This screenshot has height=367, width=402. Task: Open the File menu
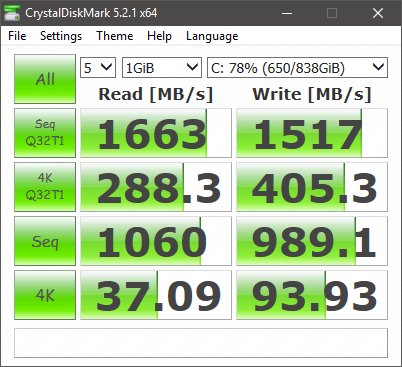pyautogui.click(x=17, y=36)
